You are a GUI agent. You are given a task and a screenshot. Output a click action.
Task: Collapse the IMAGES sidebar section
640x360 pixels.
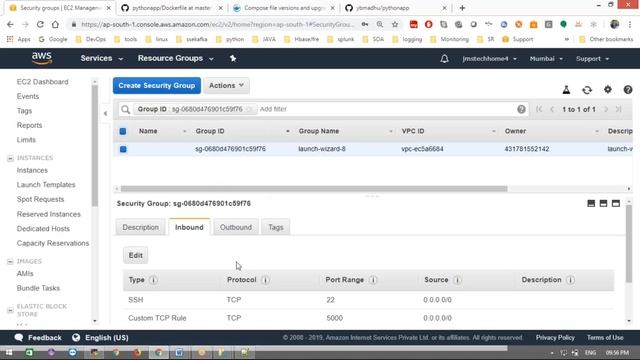[x=10, y=261]
